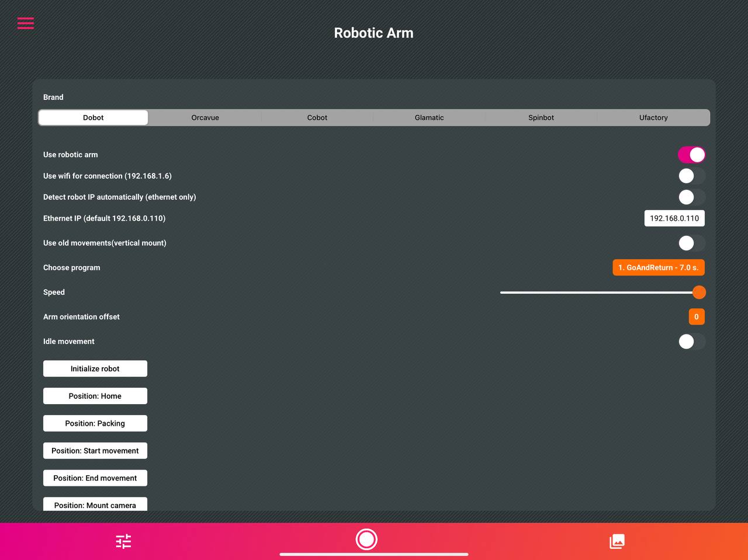
Task: Turn on automatic robot IP detection
Action: tap(692, 197)
